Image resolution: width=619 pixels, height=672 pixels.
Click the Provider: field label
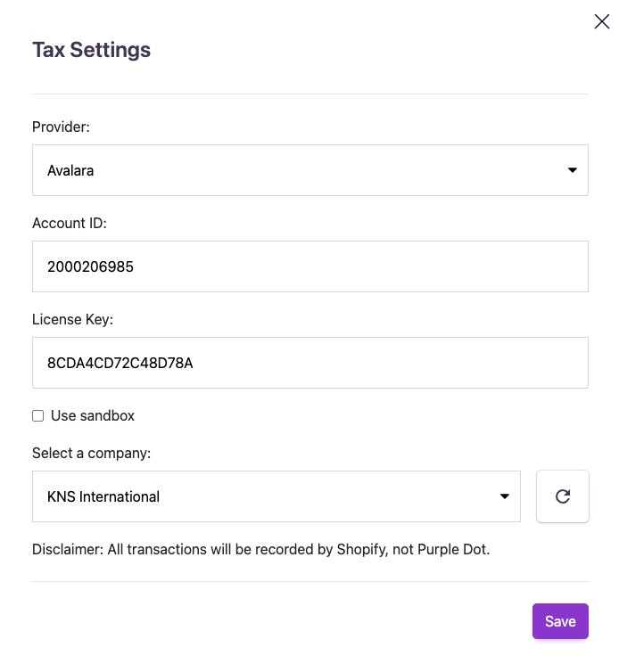pyautogui.click(x=62, y=127)
